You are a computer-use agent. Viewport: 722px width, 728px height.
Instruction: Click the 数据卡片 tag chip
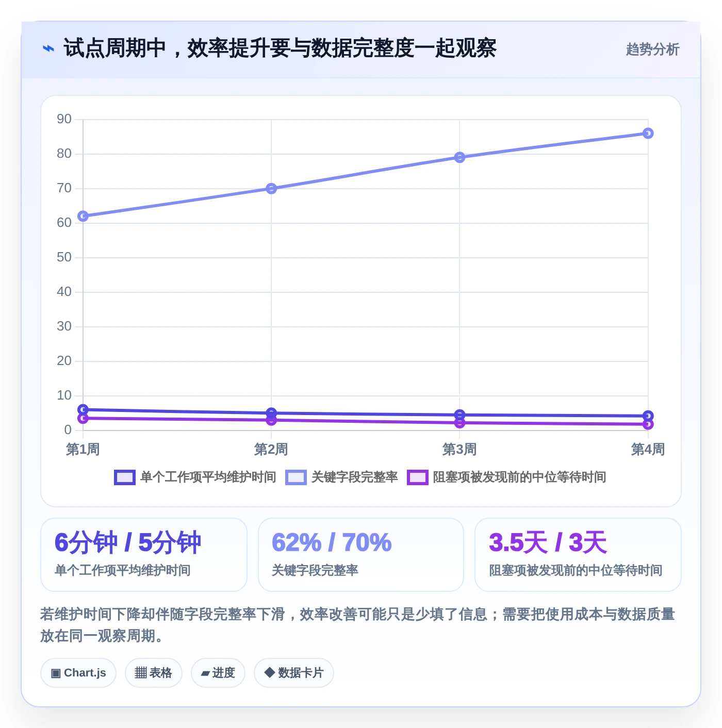294,673
